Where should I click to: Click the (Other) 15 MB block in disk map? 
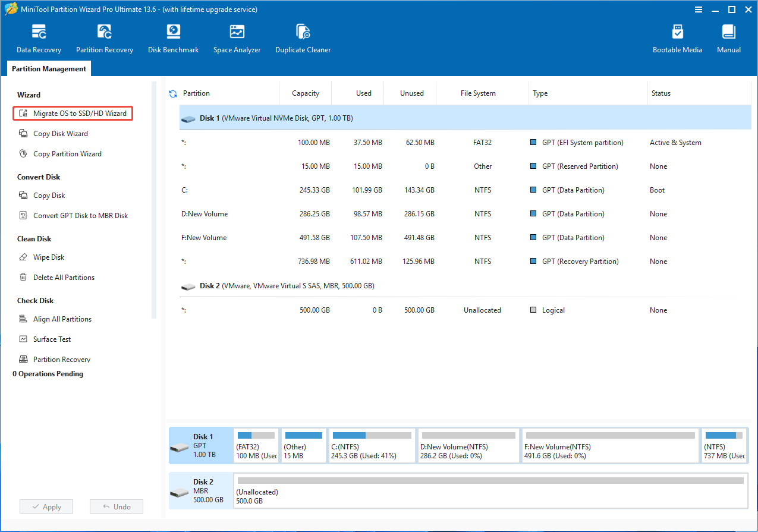tap(303, 446)
